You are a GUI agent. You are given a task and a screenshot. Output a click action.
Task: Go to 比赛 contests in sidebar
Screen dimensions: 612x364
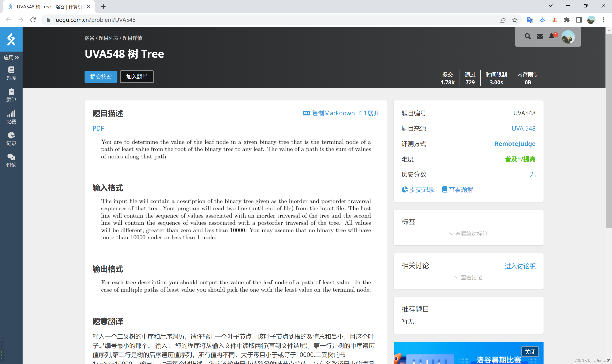(x=11, y=117)
